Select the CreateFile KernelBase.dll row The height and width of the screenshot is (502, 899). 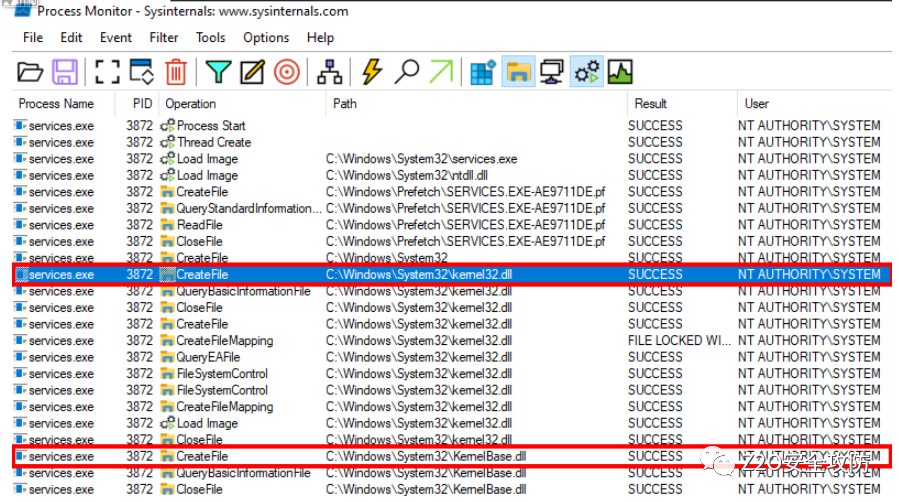pos(452,457)
